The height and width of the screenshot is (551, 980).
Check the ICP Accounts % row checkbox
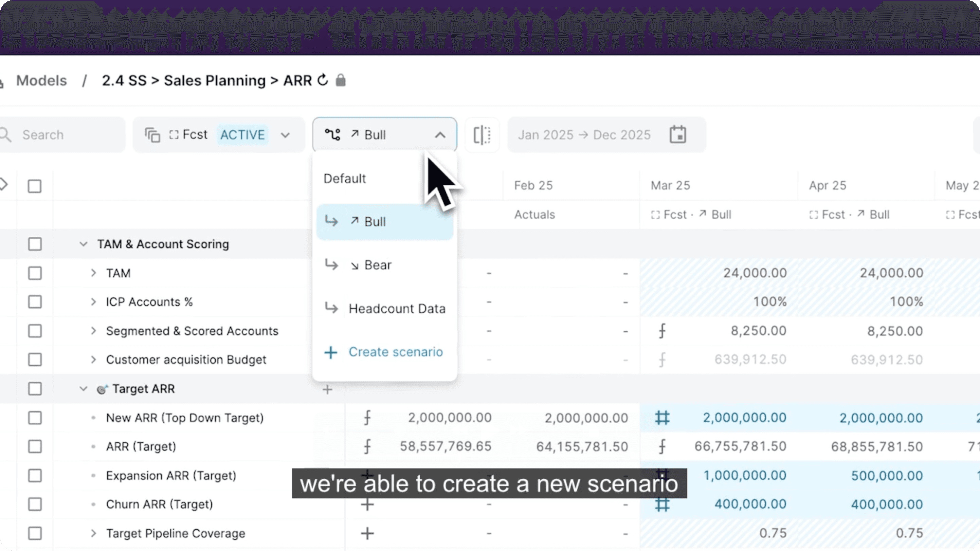pos(35,302)
